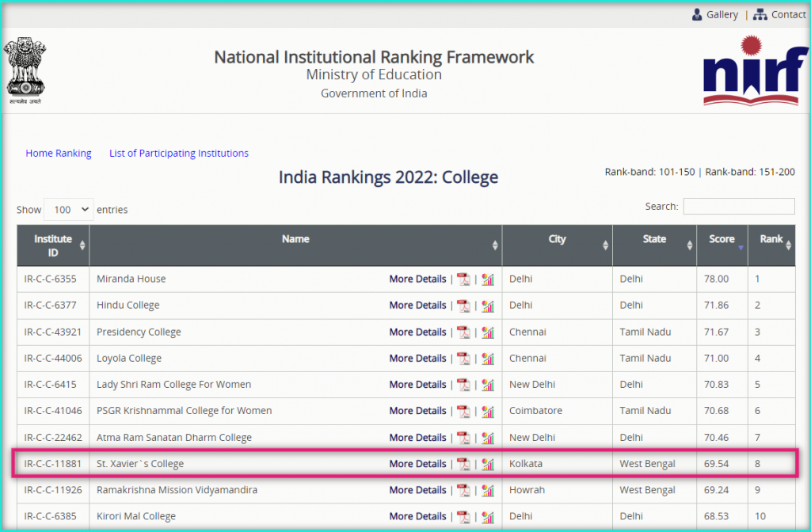Open More Details for St. Xavier's College
Viewport: 811px width, 532px height.
point(417,464)
